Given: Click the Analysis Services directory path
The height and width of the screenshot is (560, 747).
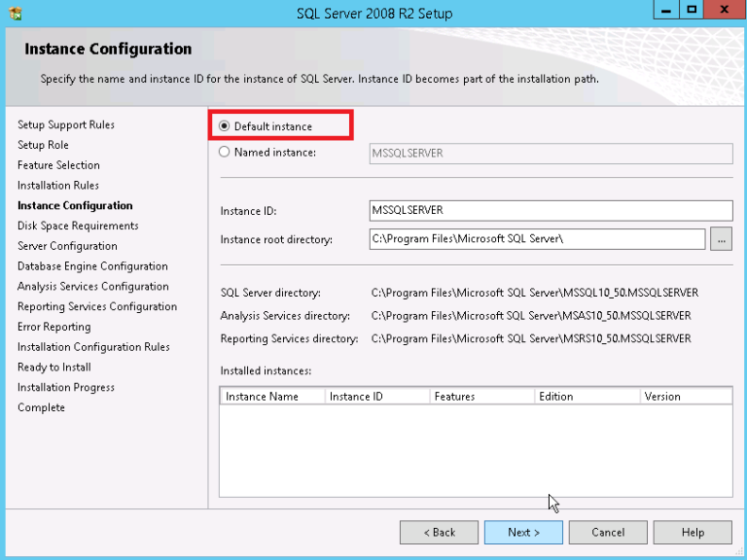Looking at the screenshot, I should pyautogui.click(x=531, y=315).
